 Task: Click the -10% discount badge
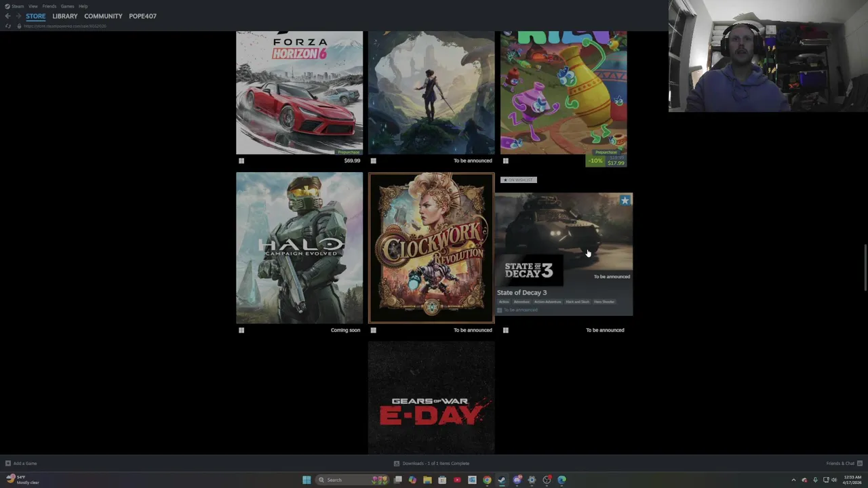(x=595, y=161)
